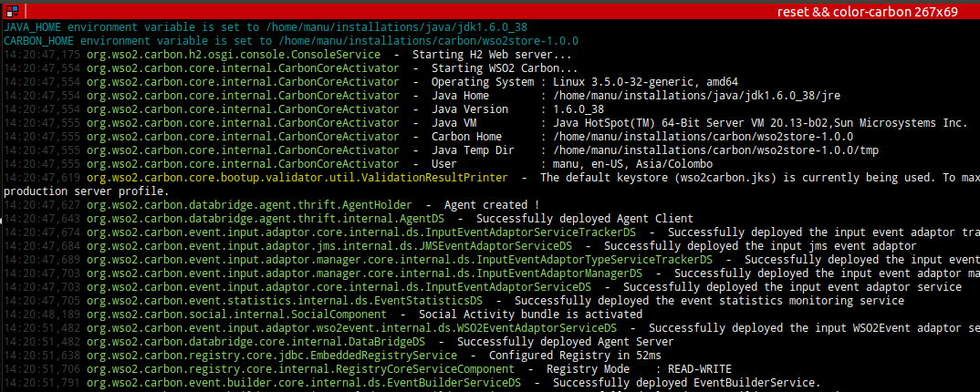Click the terminal title 'reset && color-carbon 267x69'
The height and width of the screenshot is (392, 980).
(x=867, y=12)
